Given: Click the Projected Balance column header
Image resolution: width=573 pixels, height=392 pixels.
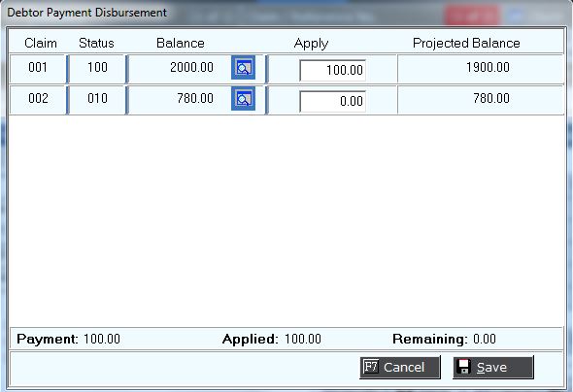Looking at the screenshot, I should pyautogui.click(x=466, y=43).
